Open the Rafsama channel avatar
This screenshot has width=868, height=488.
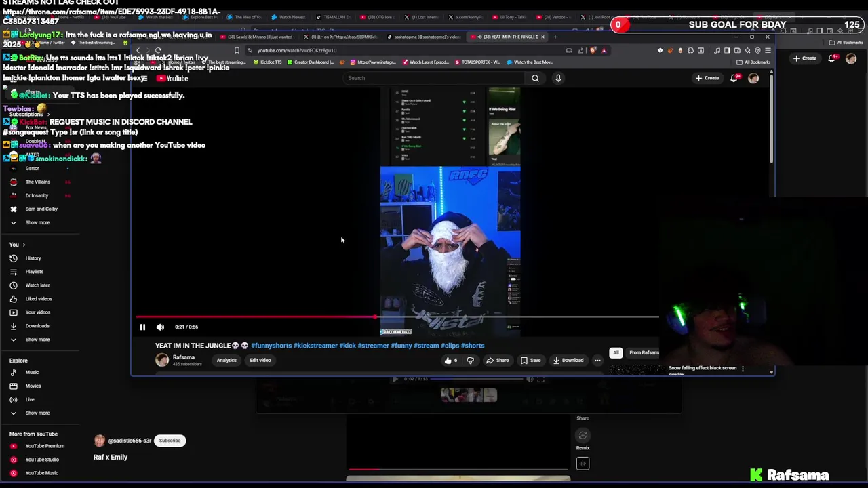tap(162, 360)
